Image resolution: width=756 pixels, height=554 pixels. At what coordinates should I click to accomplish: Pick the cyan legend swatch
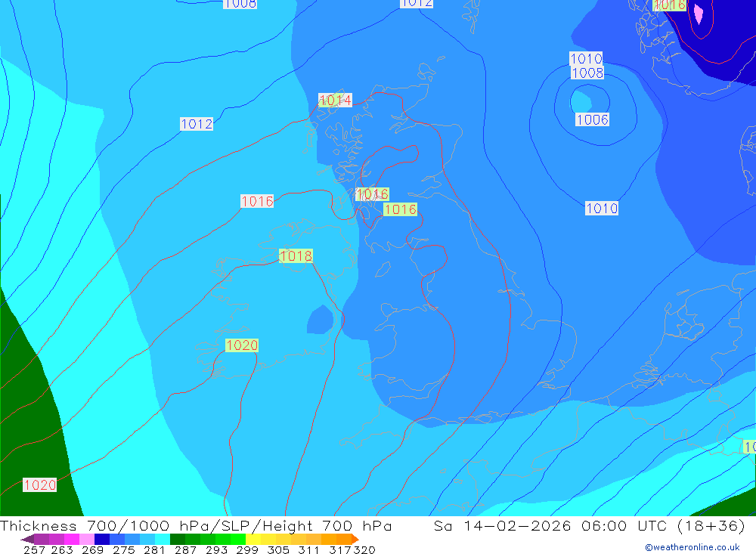tap(163, 539)
